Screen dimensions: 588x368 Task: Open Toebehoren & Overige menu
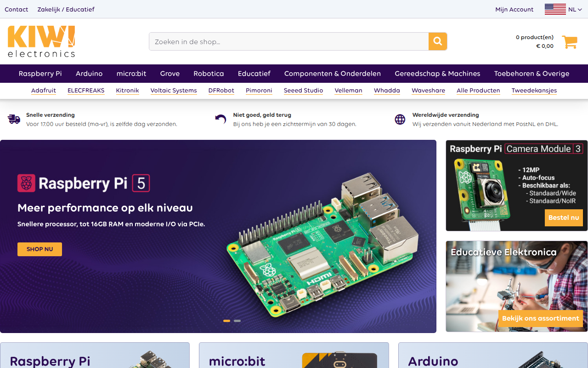pyautogui.click(x=531, y=74)
